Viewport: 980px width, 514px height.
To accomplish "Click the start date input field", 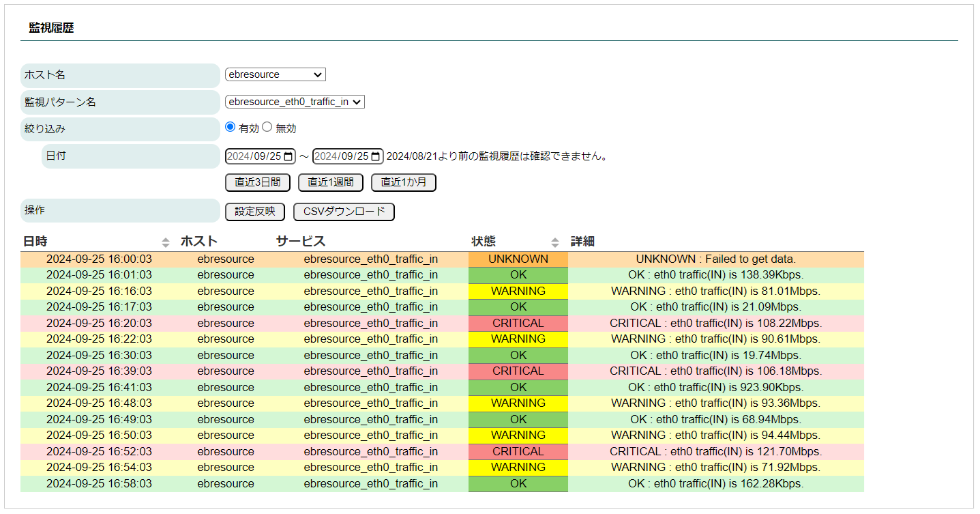I will pos(261,156).
